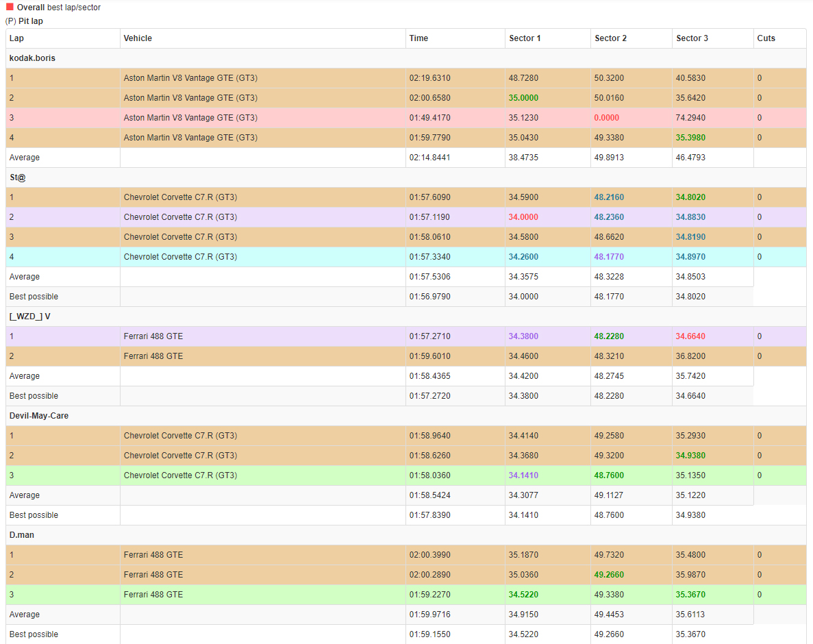Click D.man average time 01:59.9716
The image size is (813, 644).
point(430,615)
